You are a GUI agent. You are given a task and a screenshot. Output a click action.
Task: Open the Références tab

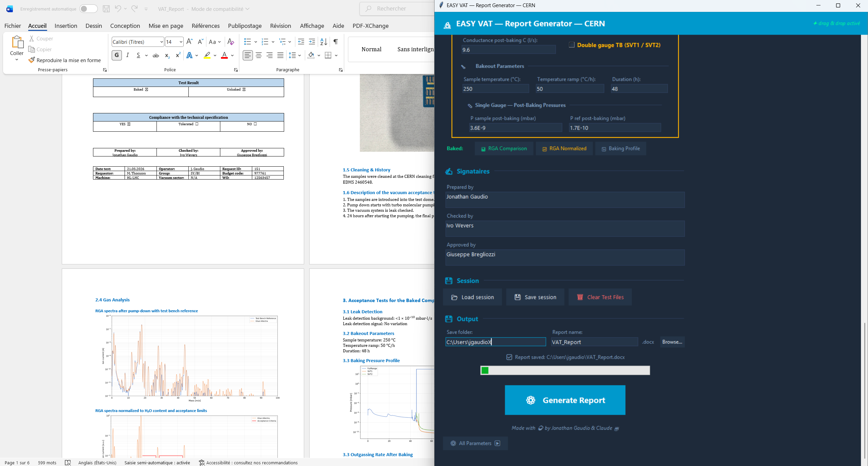pos(206,26)
